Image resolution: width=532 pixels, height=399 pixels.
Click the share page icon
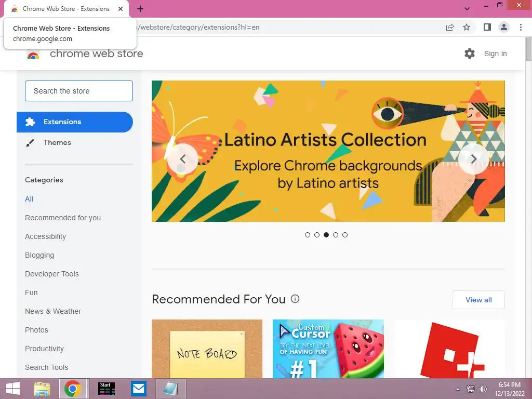(x=450, y=27)
